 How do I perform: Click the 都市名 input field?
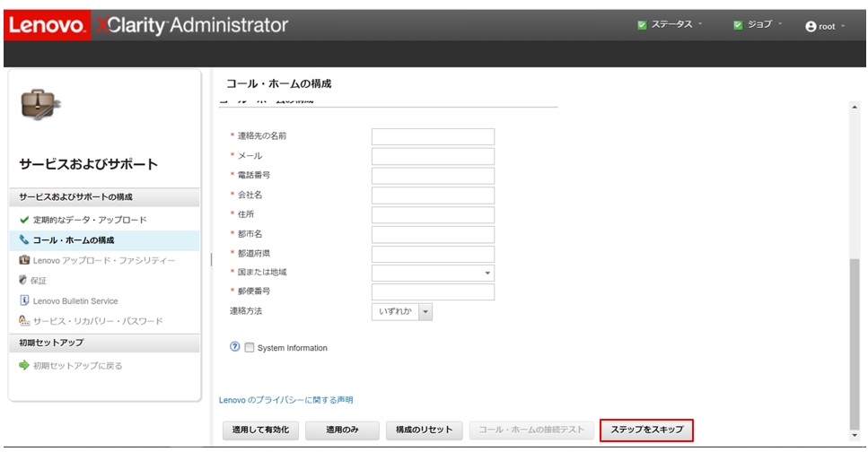433,235
